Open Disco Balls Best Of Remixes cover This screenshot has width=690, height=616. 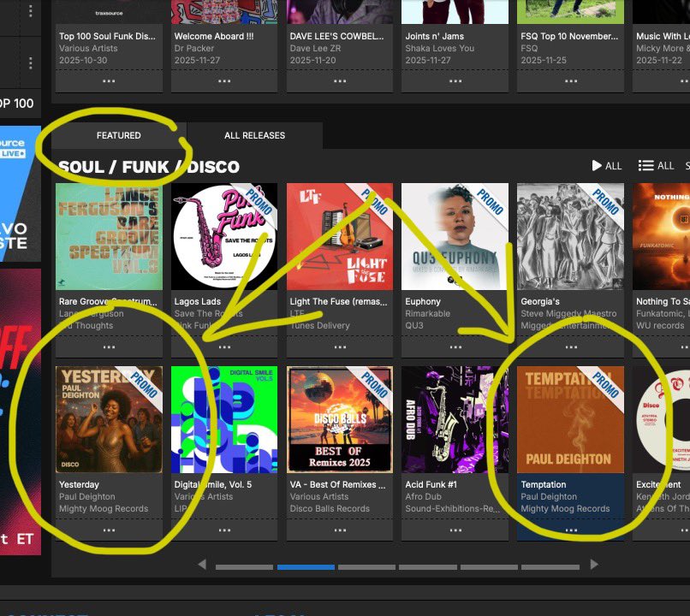[x=340, y=419]
